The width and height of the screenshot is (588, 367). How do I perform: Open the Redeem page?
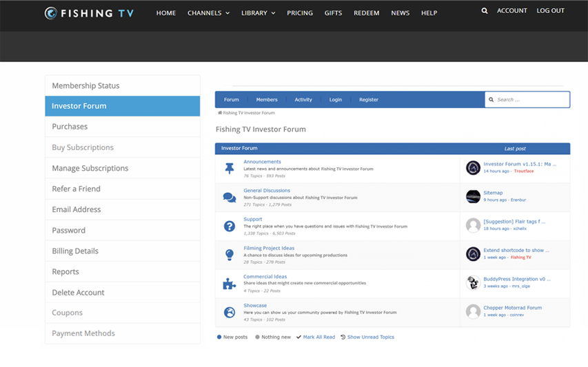(x=366, y=13)
